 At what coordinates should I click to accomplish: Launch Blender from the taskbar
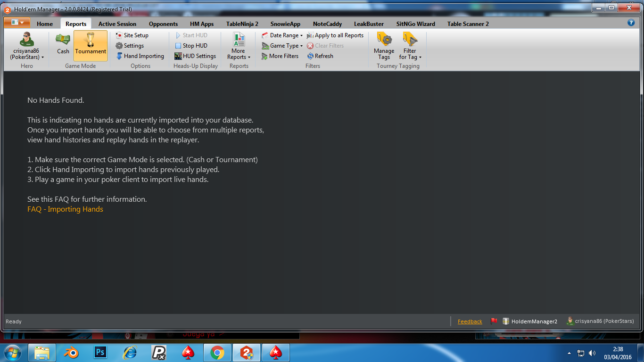coord(71,353)
